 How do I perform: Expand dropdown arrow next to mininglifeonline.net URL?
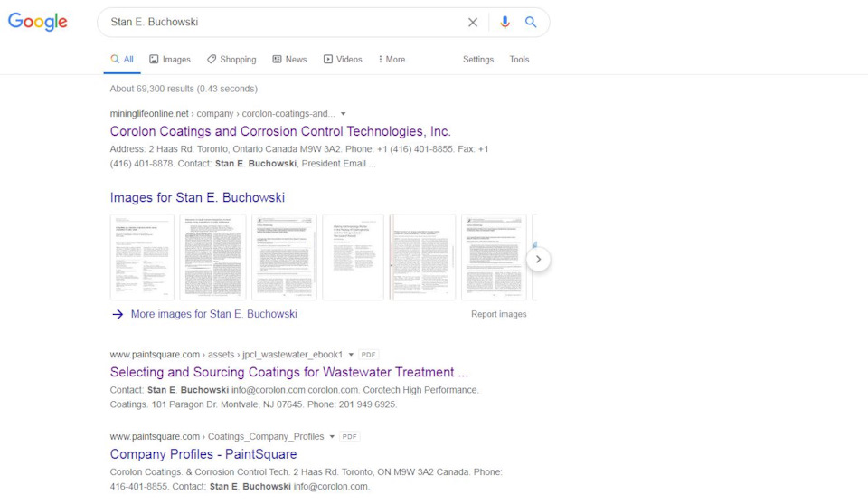coord(344,113)
